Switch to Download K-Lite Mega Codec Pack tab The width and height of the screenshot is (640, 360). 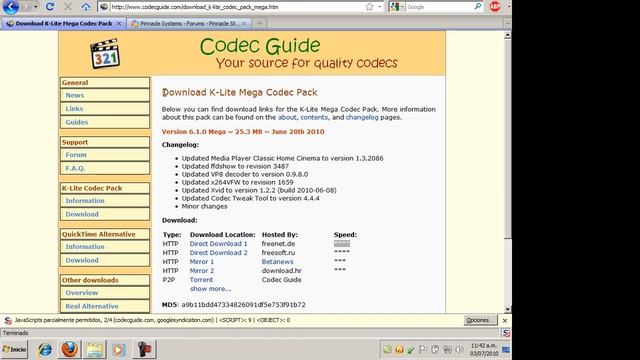64,24
